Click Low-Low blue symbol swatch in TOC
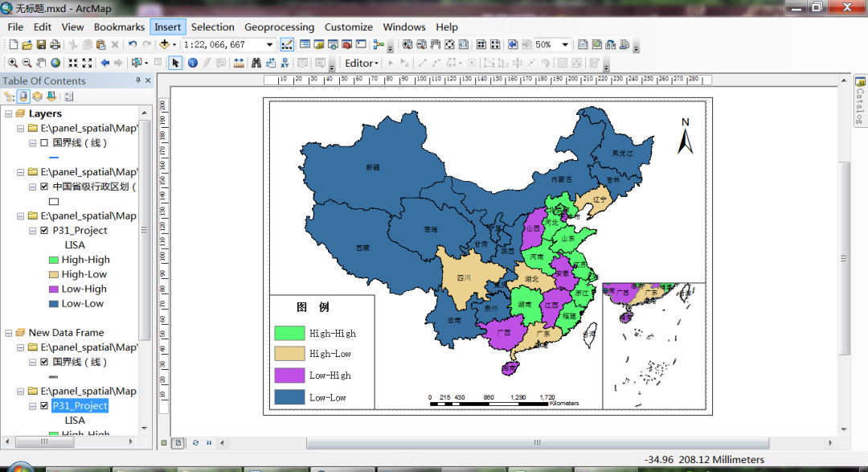This screenshot has width=868, height=472. (x=54, y=304)
